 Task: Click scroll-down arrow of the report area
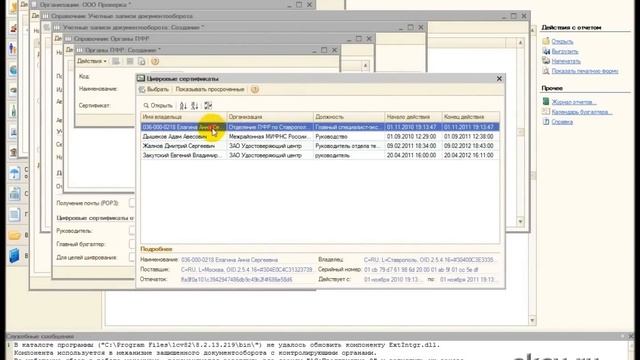pyautogui.click(x=532, y=321)
